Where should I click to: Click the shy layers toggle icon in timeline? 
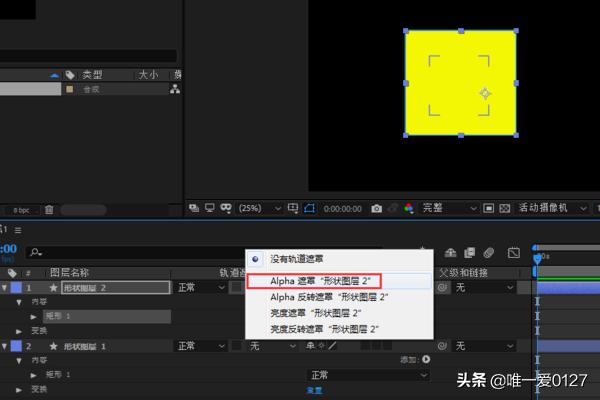[x=450, y=253]
